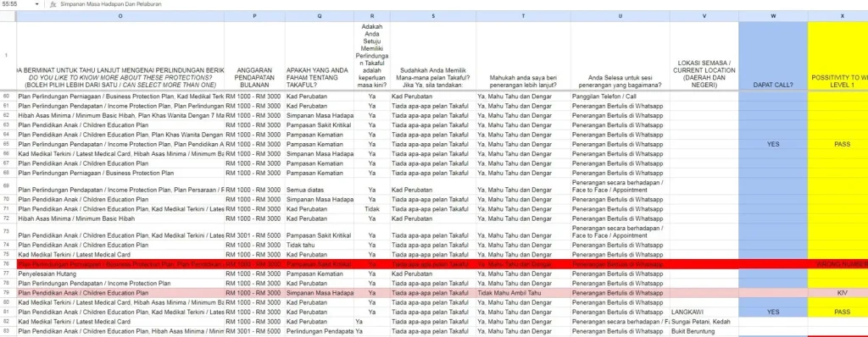This screenshot has height=337, width=868.
Task: Click Kad Medikal Terkini cell in row 82
Action: [x=120, y=322]
